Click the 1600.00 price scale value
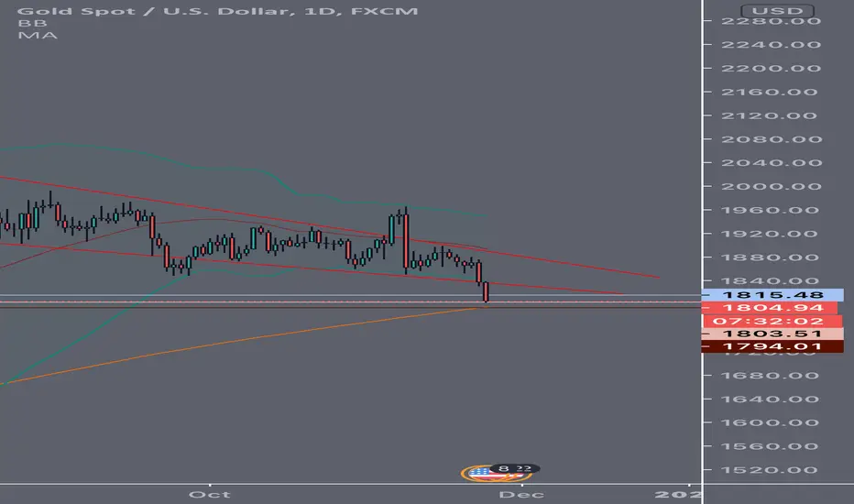The height and width of the screenshot is (504, 854). click(x=771, y=422)
